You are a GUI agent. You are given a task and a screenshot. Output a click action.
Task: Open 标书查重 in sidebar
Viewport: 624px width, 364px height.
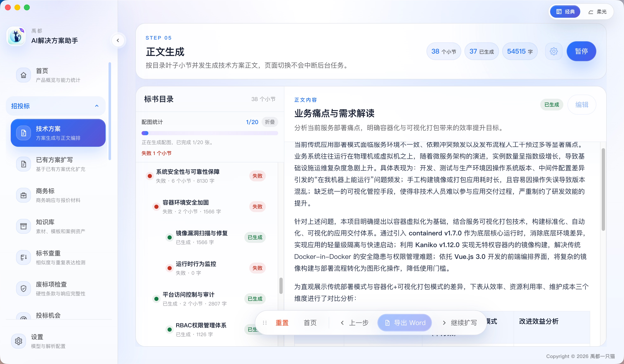[x=58, y=257]
